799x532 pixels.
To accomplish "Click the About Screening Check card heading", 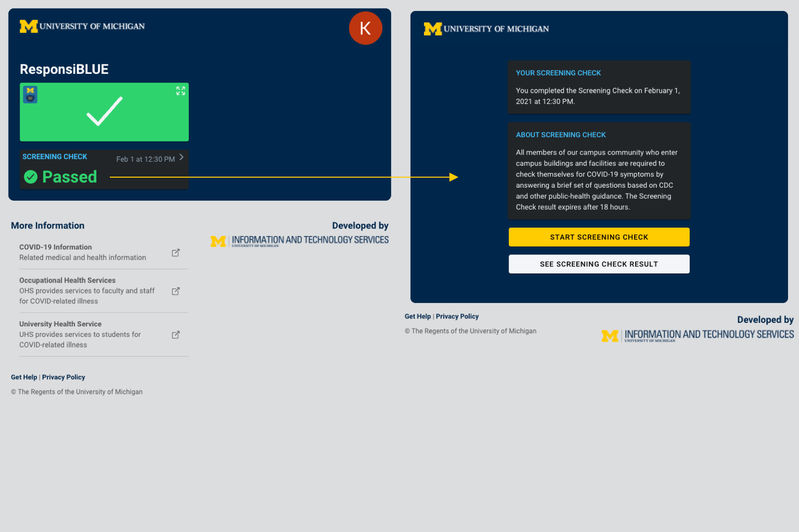I will 561,135.
